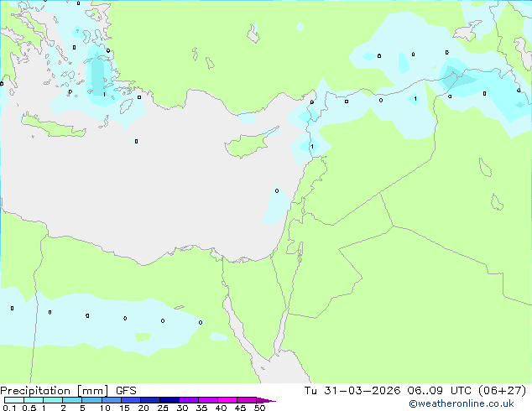Click the 1–2 mm legend color box
The width and height of the screenshot is (532, 411).
[53, 400]
